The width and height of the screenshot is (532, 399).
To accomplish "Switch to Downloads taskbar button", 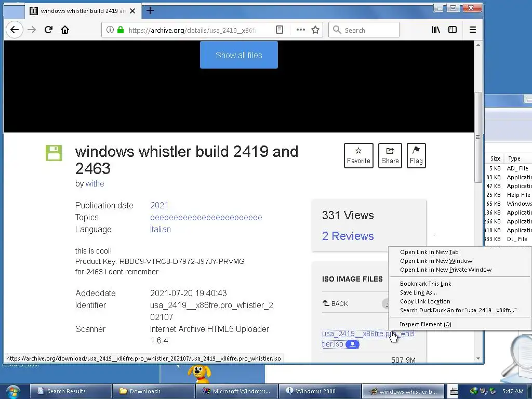I will [153, 391].
